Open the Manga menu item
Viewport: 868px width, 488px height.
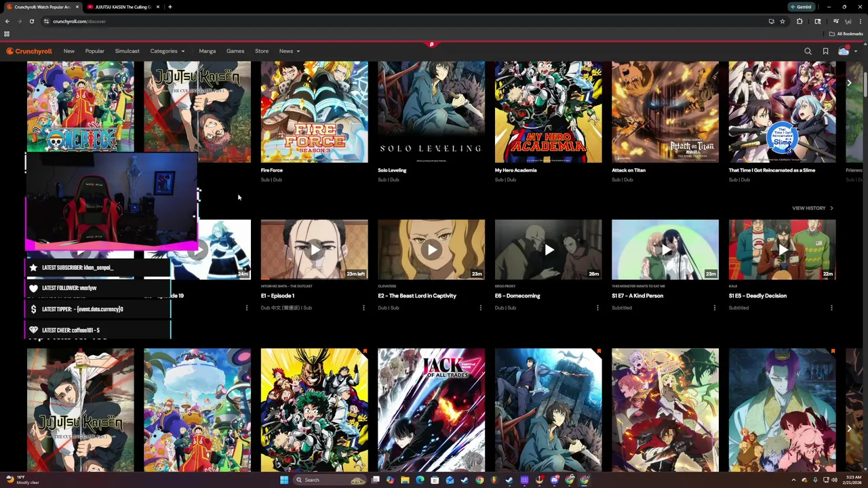(208, 51)
